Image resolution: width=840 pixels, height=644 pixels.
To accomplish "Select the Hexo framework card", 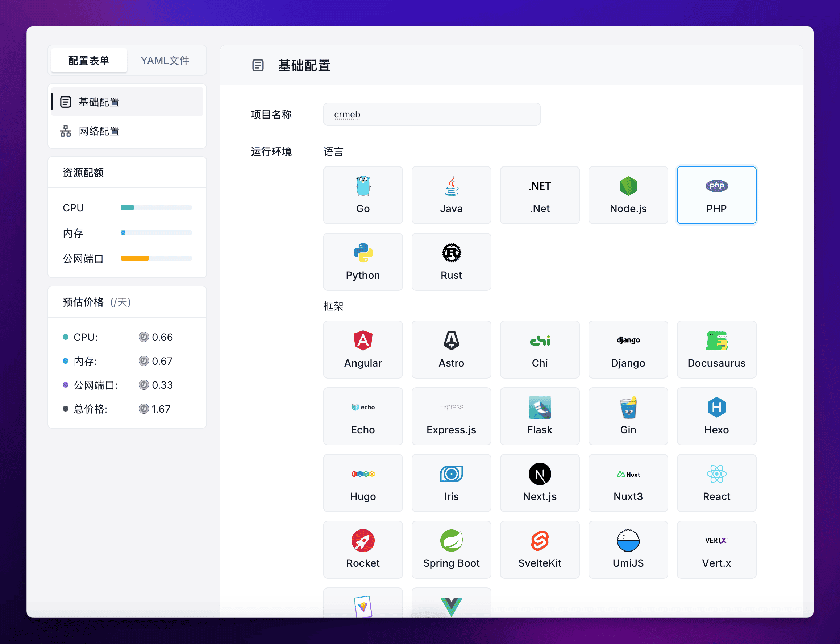I will pos(716,416).
